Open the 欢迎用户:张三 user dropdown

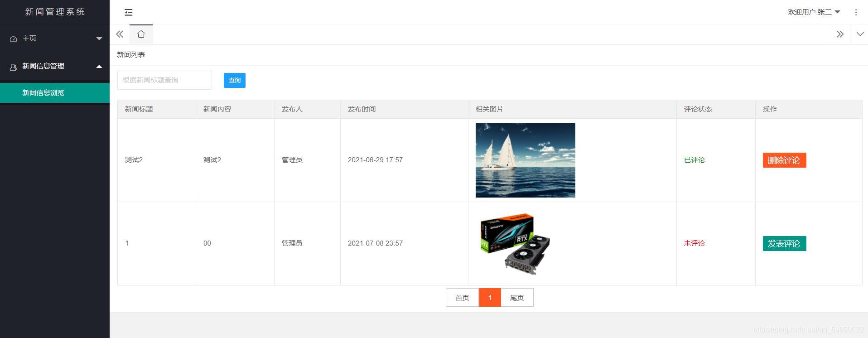tap(814, 12)
